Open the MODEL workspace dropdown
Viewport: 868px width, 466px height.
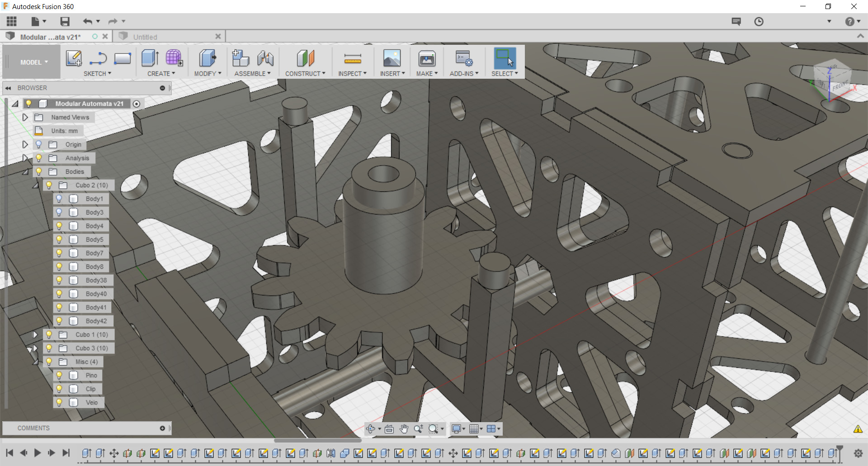click(x=33, y=62)
